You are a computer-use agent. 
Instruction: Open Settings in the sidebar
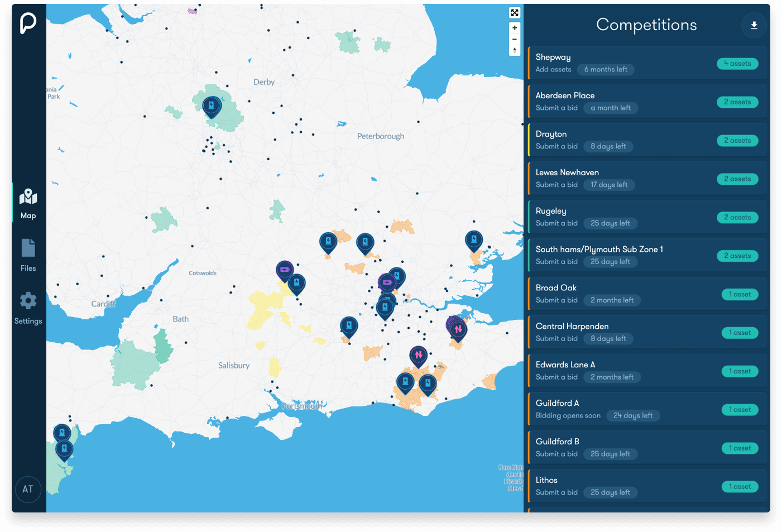[28, 309]
